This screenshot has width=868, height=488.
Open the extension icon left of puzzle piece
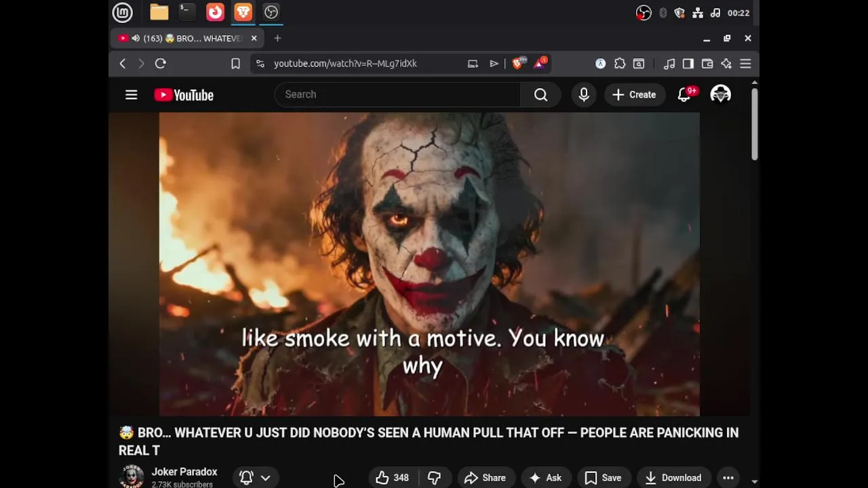click(600, 64)
